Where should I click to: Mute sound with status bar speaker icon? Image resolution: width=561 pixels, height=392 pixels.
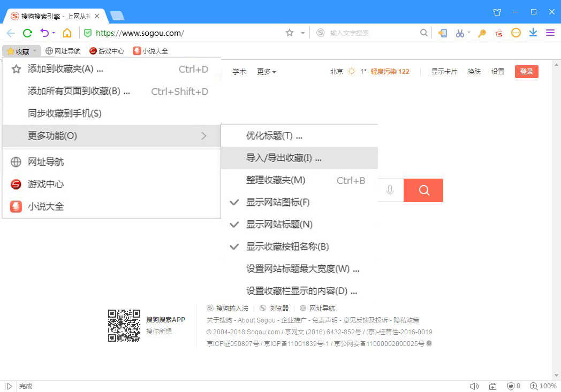pos(474,386)
